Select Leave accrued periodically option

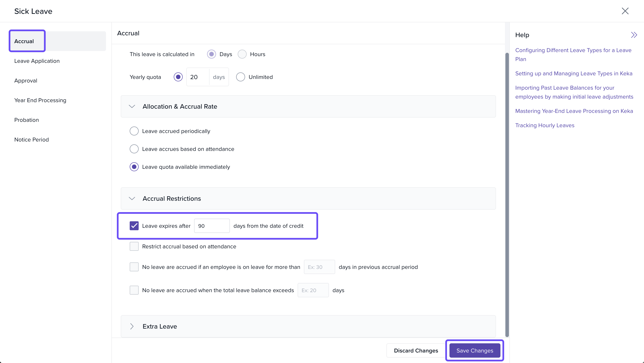(x=134, y=131)
